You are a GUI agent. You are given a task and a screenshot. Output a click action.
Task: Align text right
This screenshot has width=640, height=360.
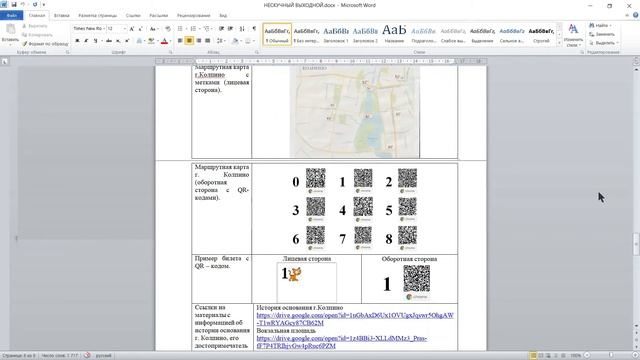click(x=198, y=41)
